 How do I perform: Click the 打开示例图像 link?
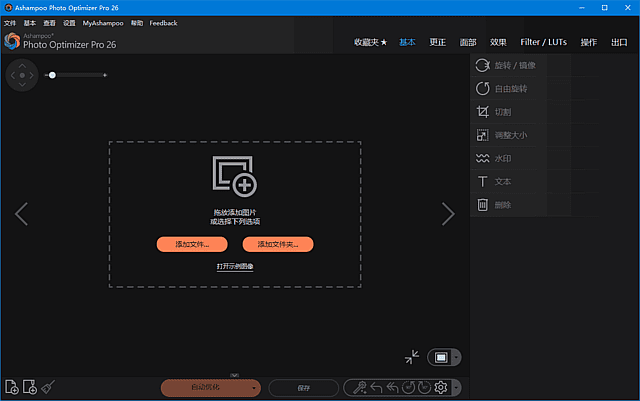235,267
